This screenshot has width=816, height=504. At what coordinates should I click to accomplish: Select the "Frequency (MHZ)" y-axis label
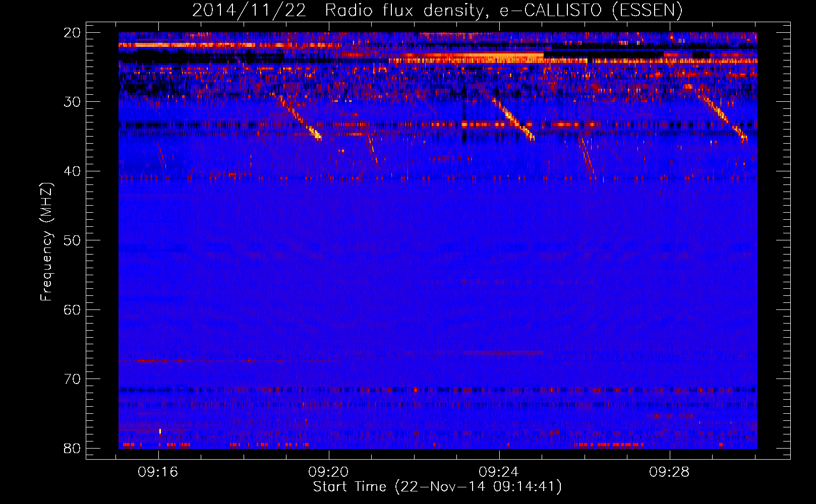coord(46,241)
